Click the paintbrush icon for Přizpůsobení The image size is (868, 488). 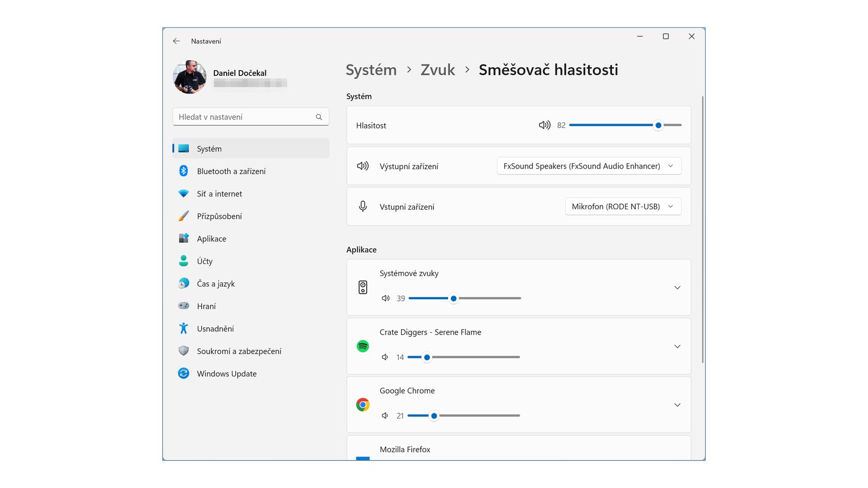pyautogui.click(x=183, y=216)
